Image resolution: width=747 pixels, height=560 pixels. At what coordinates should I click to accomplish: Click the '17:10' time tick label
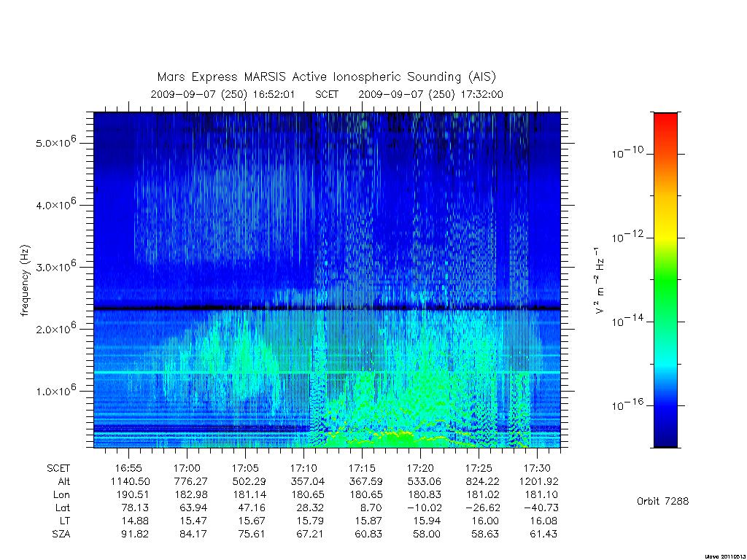pos(303,469)
